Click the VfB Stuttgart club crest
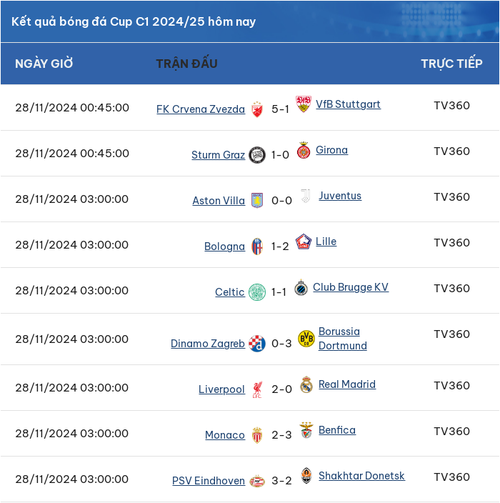Viewport: 500px width, 503px height. [303, 104]
